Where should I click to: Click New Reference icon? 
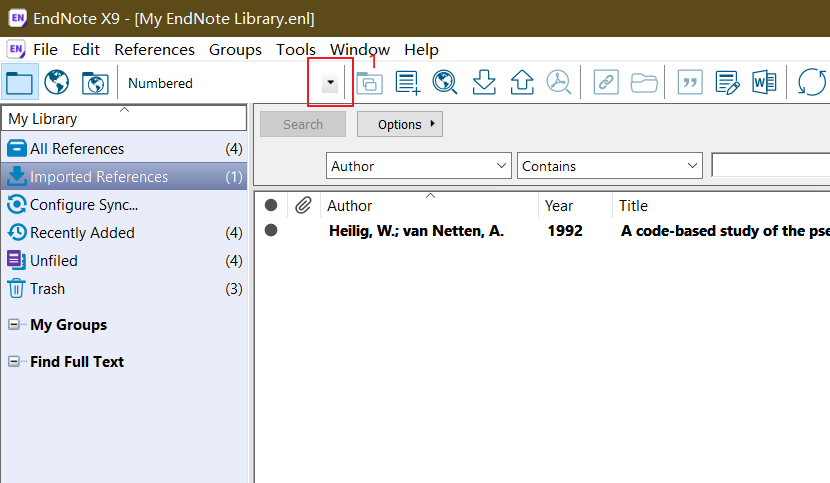tap(408, 83)
